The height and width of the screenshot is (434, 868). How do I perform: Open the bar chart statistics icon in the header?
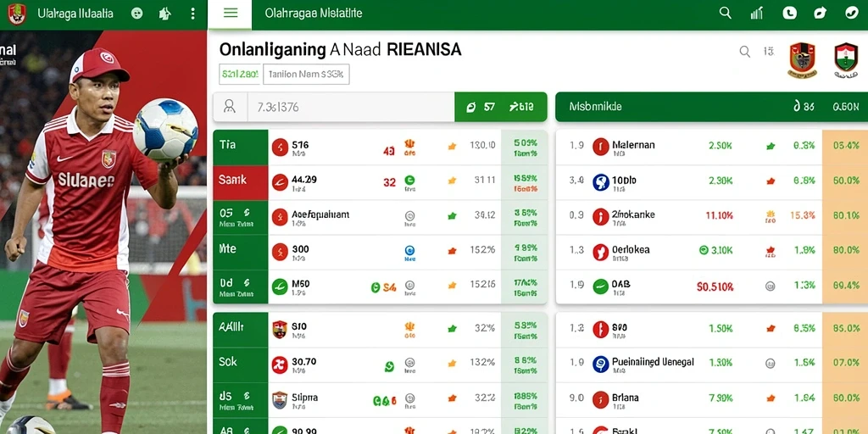[x=756, y=14]
